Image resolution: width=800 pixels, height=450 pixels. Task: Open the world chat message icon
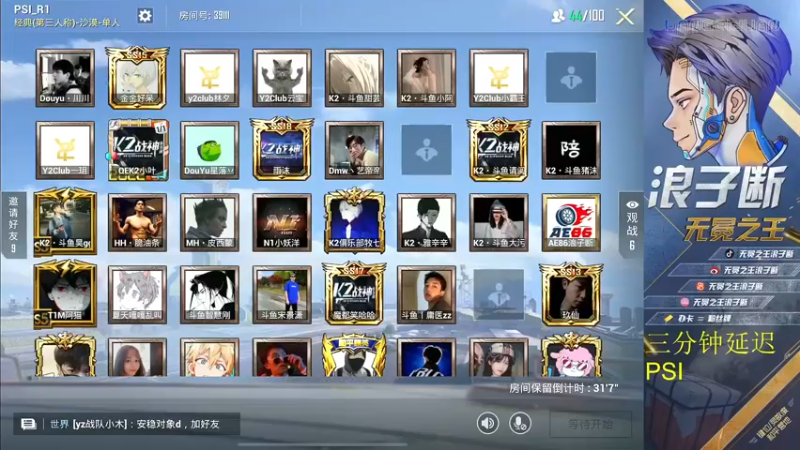pyautogui.click(x=28, y=424)
